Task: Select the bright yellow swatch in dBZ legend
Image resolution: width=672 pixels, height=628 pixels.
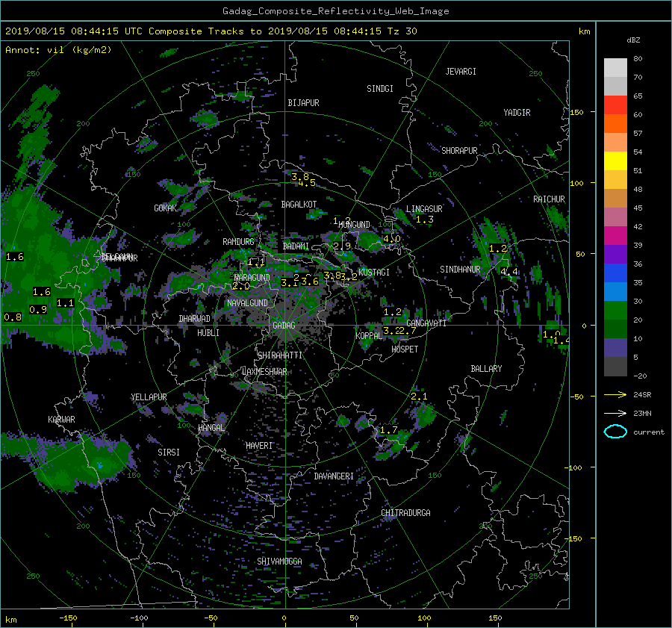Action: pos(615,161)
